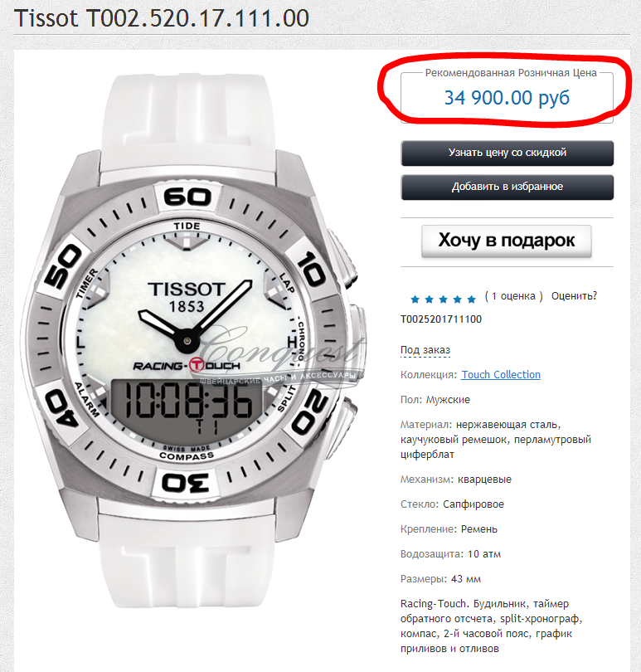Click the 34 900.00 руб price

pyautogui.click(x=507, y=98)
